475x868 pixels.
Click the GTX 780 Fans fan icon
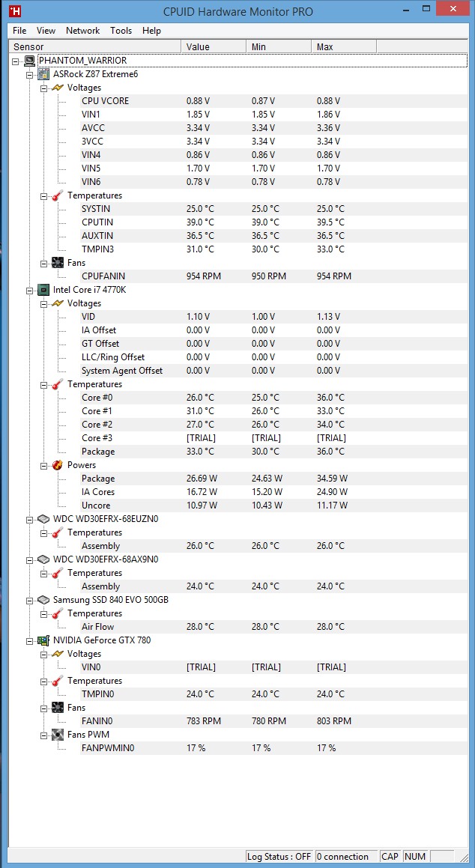58,708
